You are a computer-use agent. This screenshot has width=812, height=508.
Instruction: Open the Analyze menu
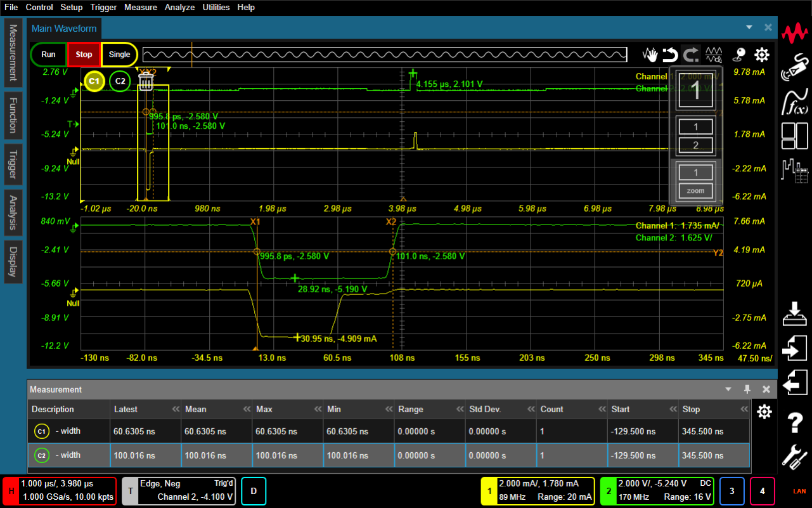[179, 8]
